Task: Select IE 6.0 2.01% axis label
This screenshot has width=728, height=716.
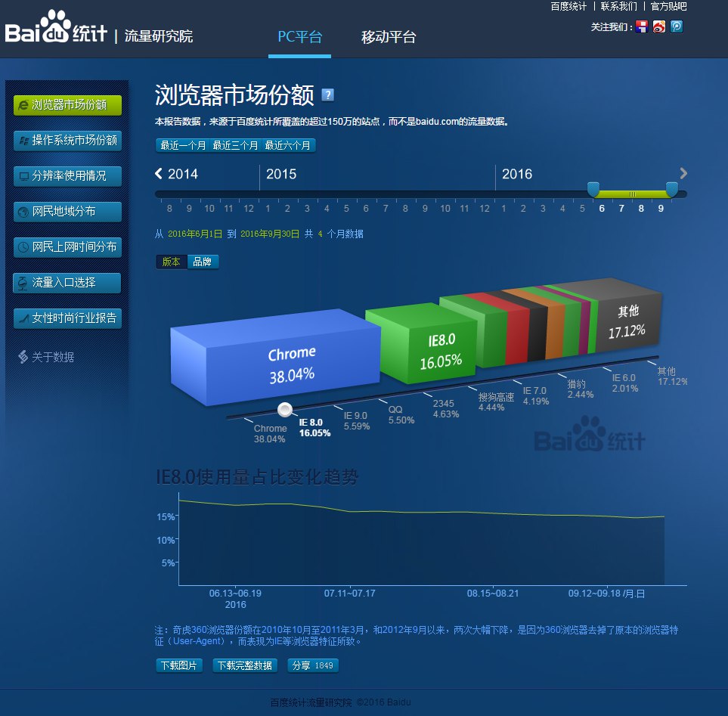Action: coord(625,383)
